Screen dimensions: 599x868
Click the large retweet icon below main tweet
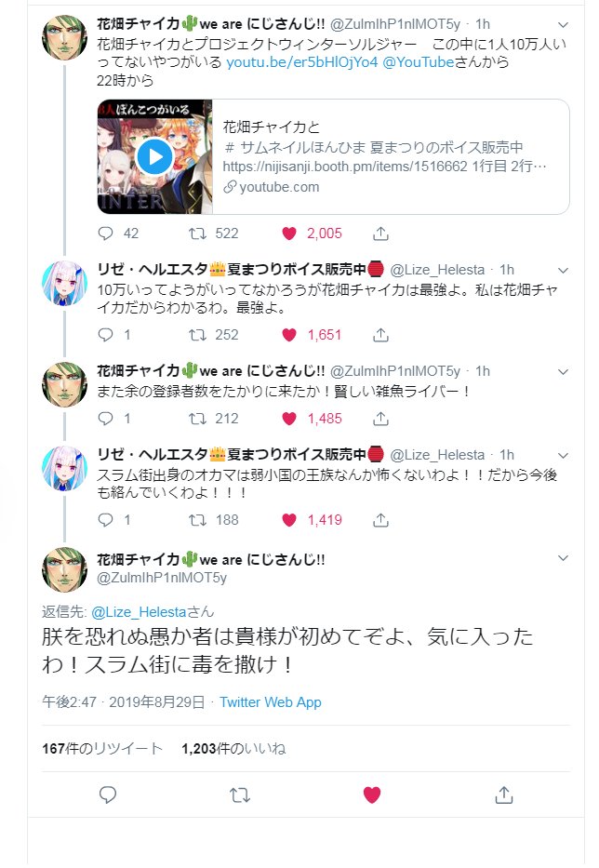click(240, 795)
